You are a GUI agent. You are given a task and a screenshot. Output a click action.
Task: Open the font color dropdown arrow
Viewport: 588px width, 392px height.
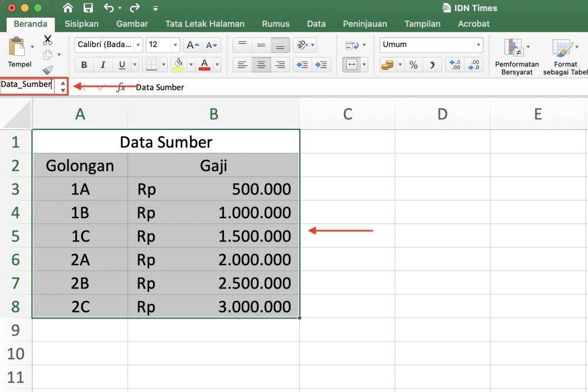(x=217, y=65)
